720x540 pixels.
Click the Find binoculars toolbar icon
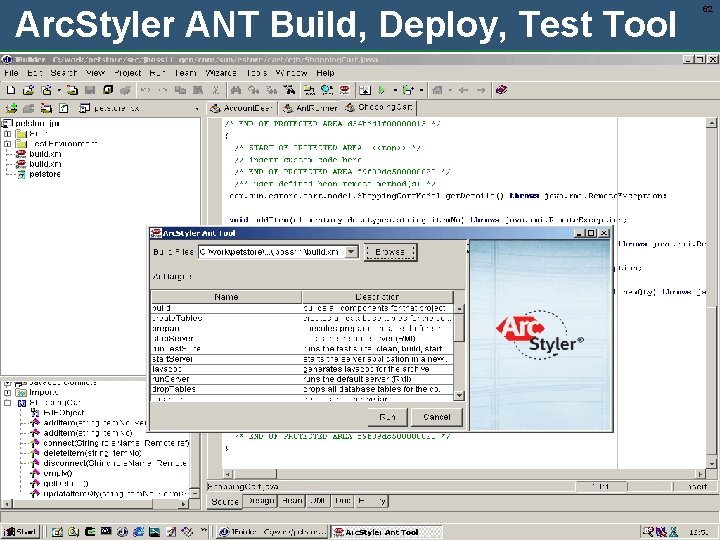tap(236, 90)
